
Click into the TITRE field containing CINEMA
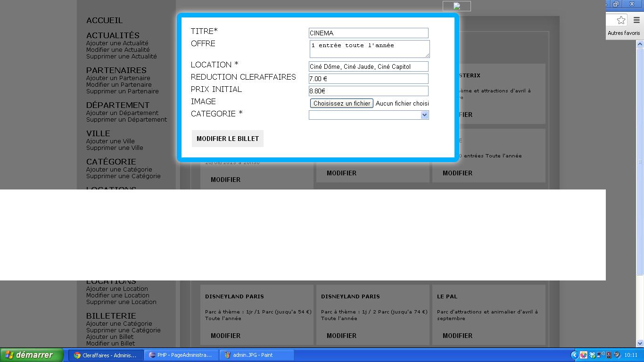(x=368, y=33)
